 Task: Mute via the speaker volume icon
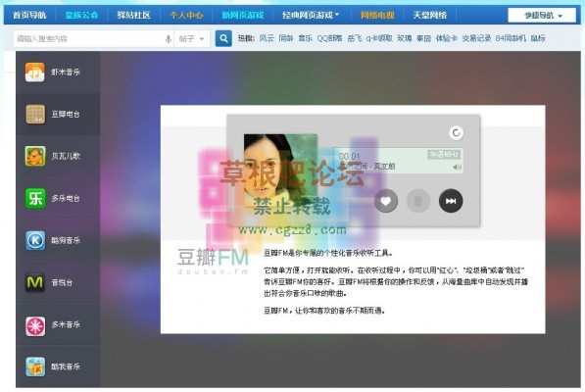coord(457,168)
